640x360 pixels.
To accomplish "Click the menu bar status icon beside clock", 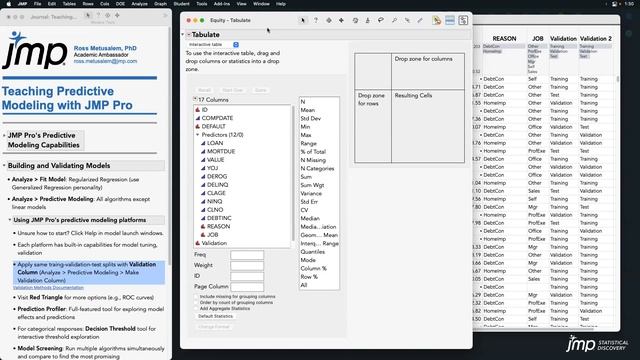I will 614,4.
